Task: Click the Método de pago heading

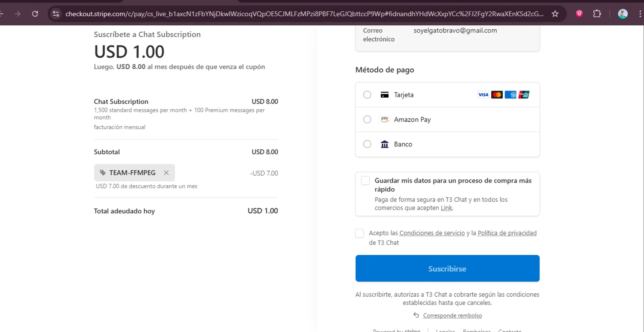Action: pos(385,70)
